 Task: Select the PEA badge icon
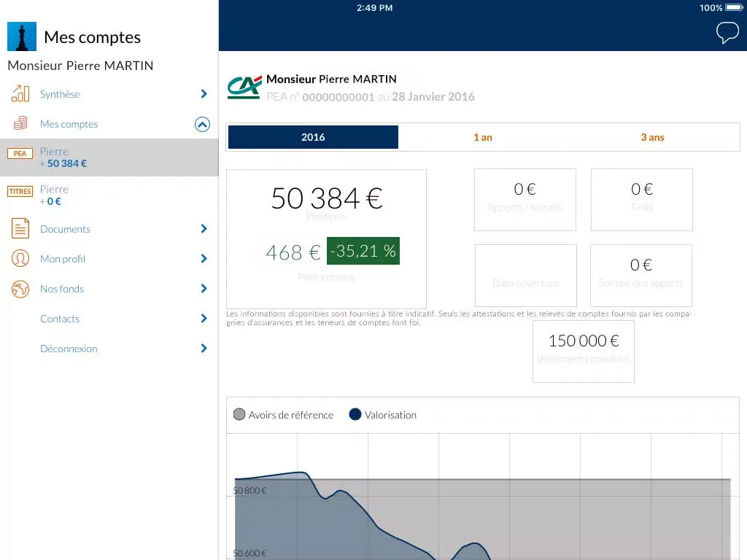click(x=20, y=153)
